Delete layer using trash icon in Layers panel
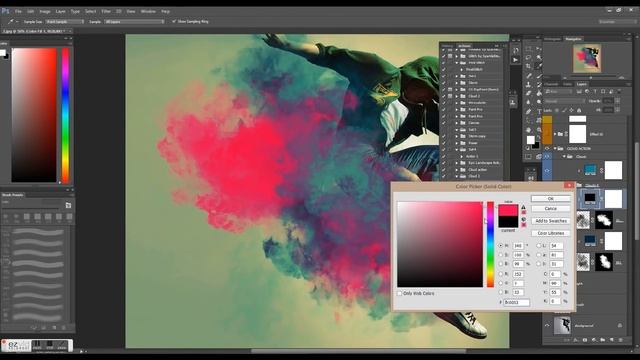This screenshot has width=640, height=360. tap(621, 340)
